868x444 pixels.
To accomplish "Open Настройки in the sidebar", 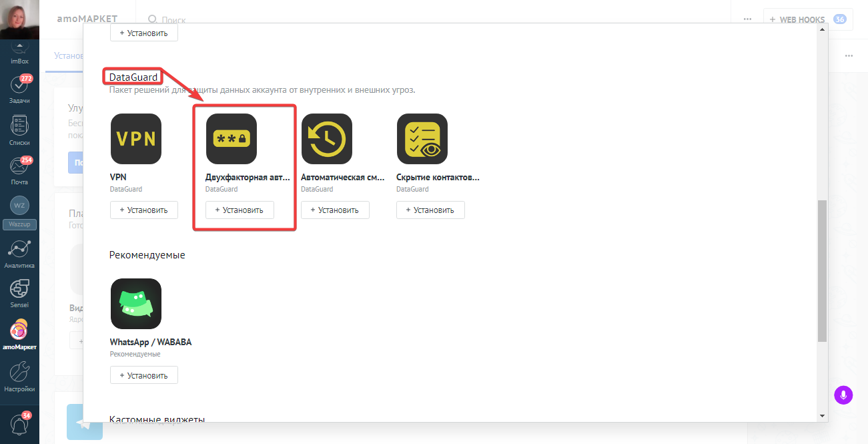I will [19, 377].
